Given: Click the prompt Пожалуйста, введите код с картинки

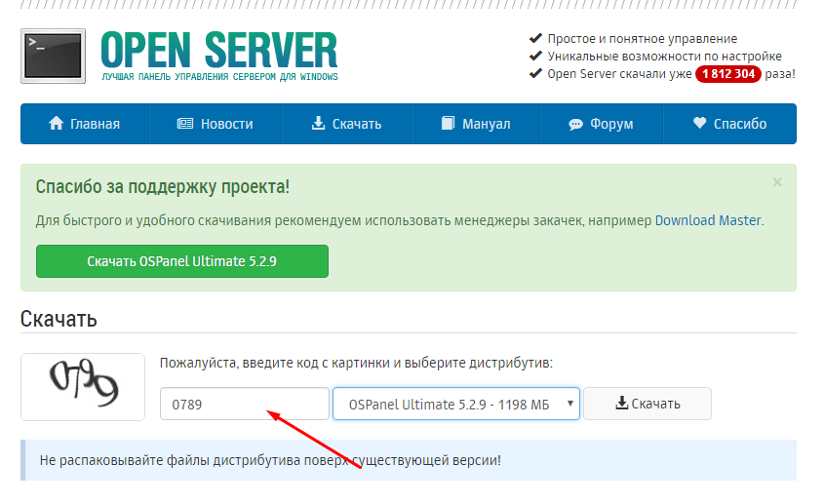Looking at the screenshot, I should tap(356, 363).
